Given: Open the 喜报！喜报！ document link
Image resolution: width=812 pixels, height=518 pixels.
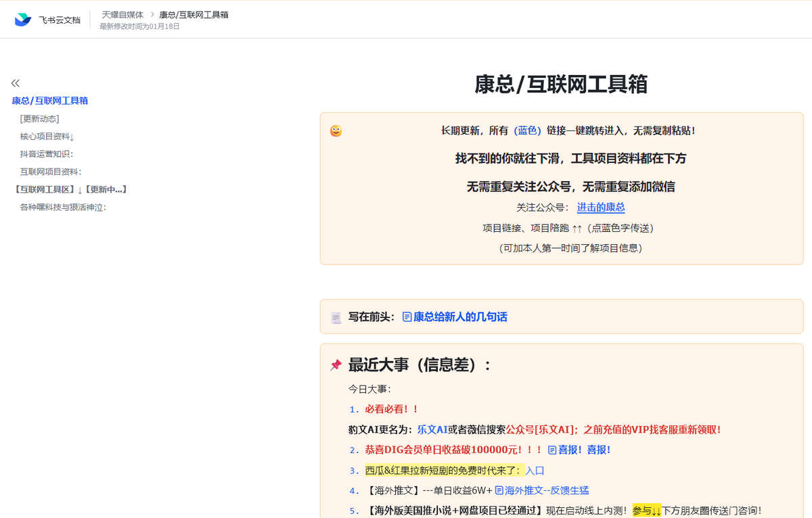Looking at the screenshot, I should click(x=585, y=450).
